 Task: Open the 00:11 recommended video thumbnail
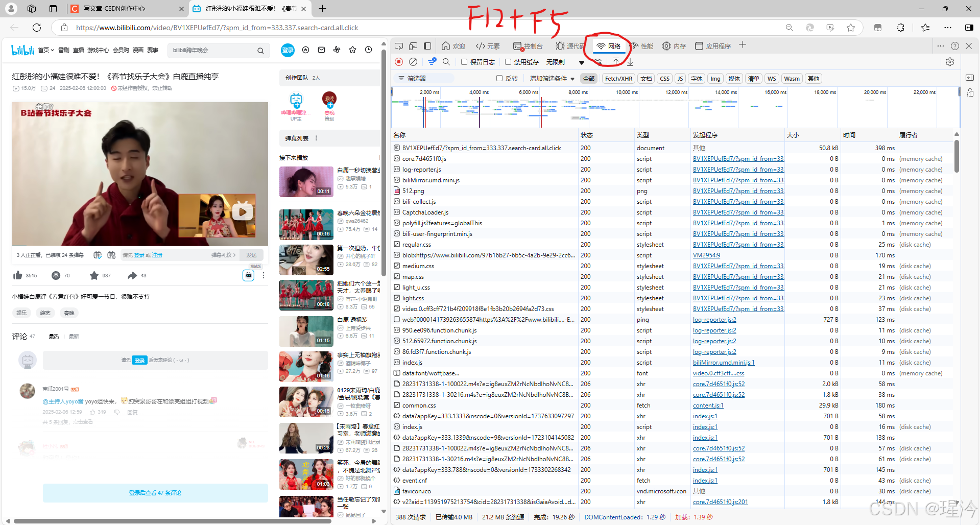[x=306, y=181]
